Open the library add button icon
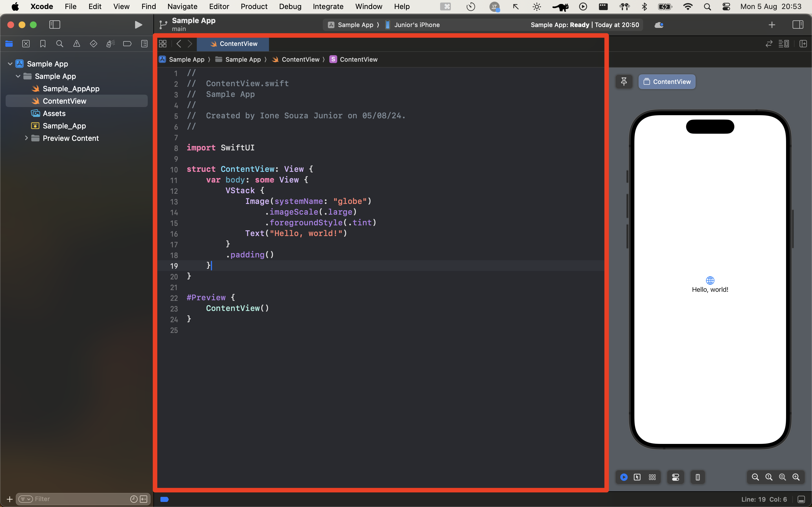Screen dimensions: 812x507 [x=772, y=25]
